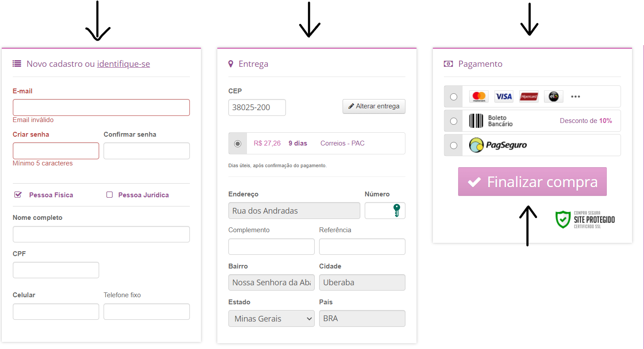Image resolution: width=644 pixels, height=349 pixels.
Task: Check the Pessoa Jurídica checkbox
Action: pyautogui.click(x=110, y=195)
